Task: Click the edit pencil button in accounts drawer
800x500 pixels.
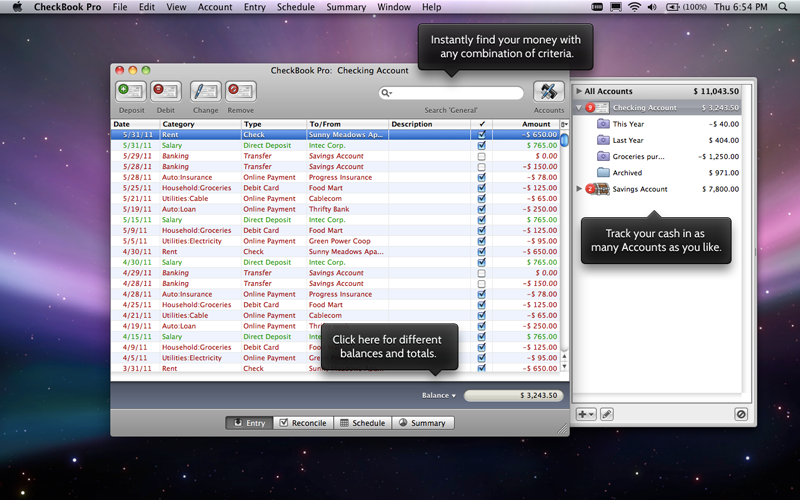Action: coord(607,414)
